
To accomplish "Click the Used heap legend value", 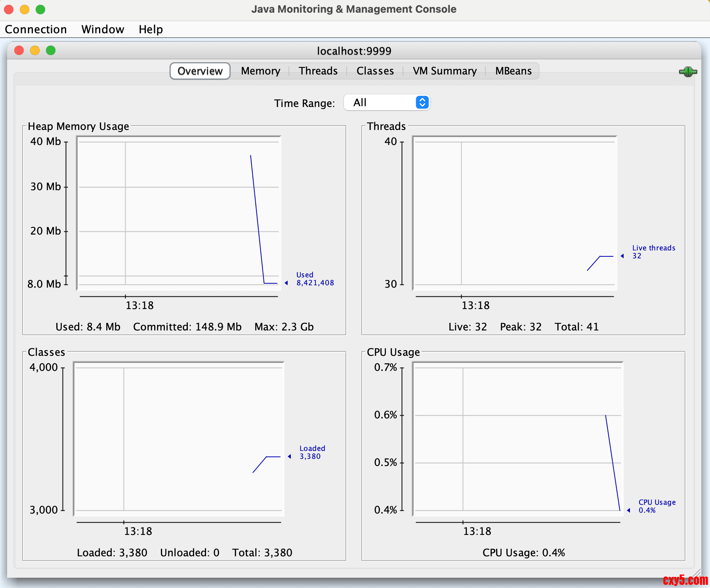I will point(315,283).
